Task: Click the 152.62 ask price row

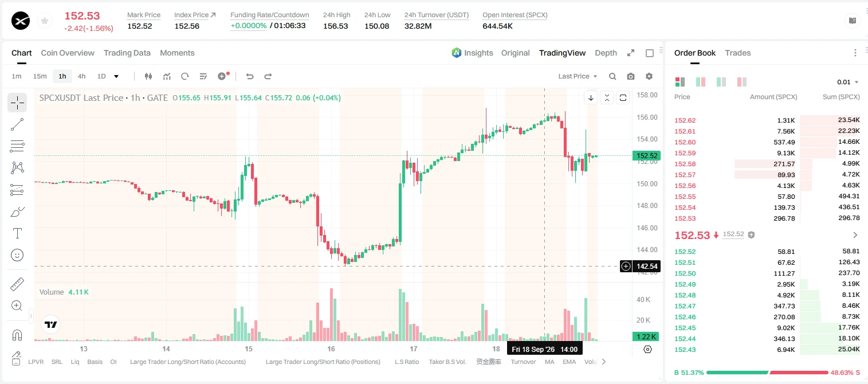Action: 767,120
